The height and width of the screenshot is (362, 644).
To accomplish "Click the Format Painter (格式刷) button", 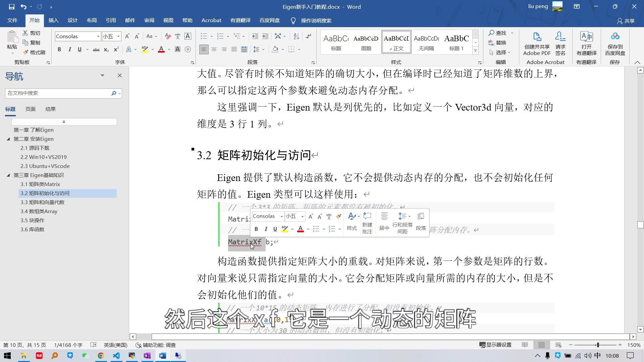I will coord(34,52).
